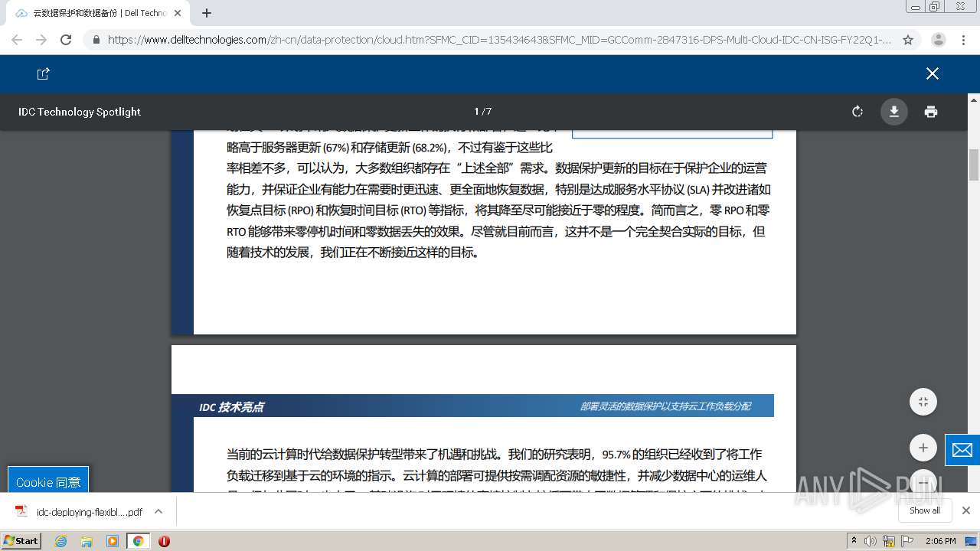Click the share icon in blue header
Image resolution: width=980 pixels, height=551 pixels.
click(x=44, y=73)
